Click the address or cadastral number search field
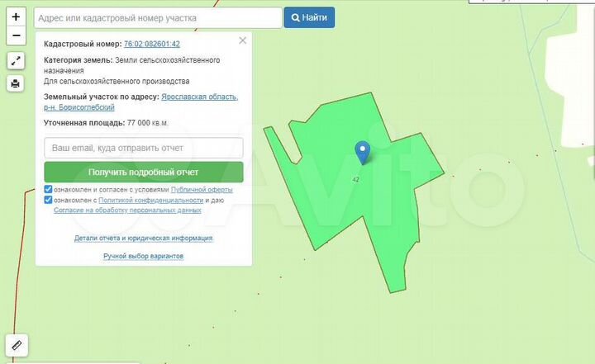 click(x=157, y=17)
